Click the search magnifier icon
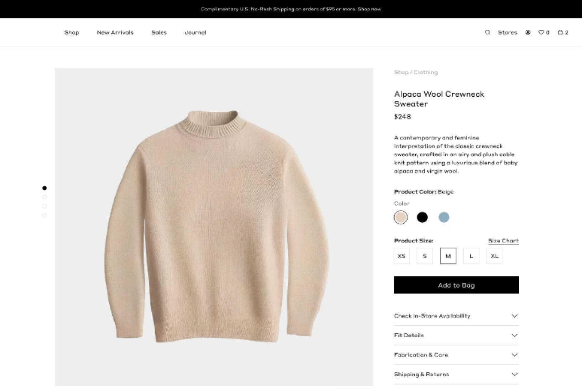 tap(487, 32)
